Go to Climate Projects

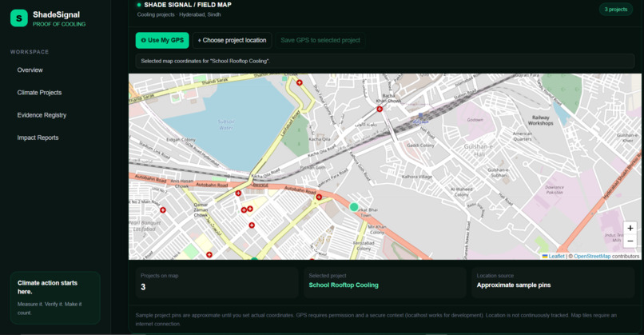(39, 93)
